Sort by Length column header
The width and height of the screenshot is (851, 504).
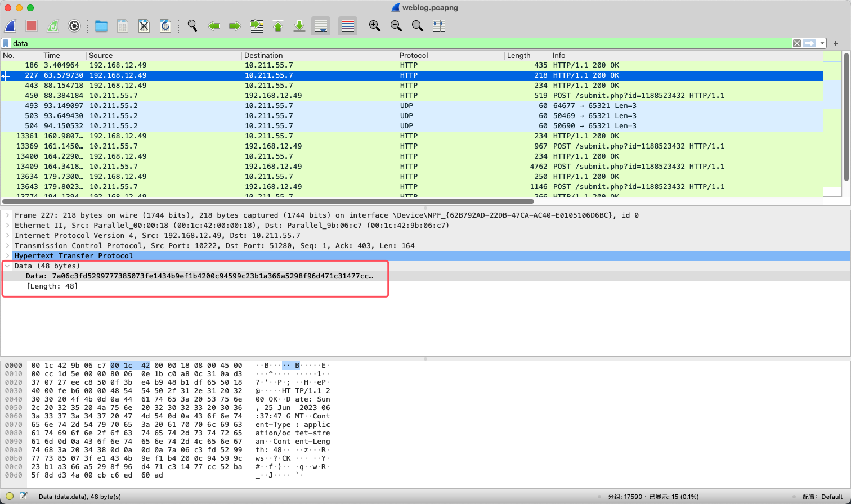click(x=527, y=55)
